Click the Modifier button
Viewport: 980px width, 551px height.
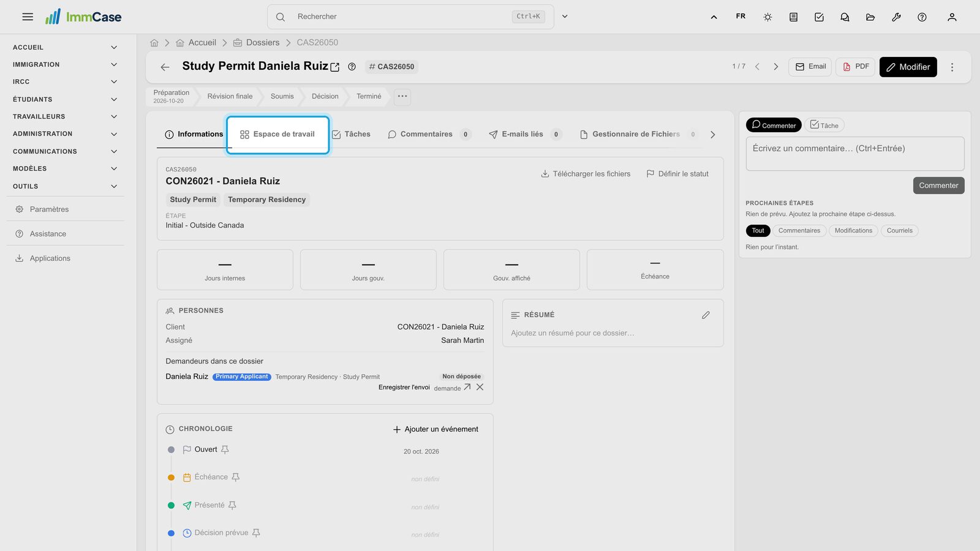click(x=908, y=67)
